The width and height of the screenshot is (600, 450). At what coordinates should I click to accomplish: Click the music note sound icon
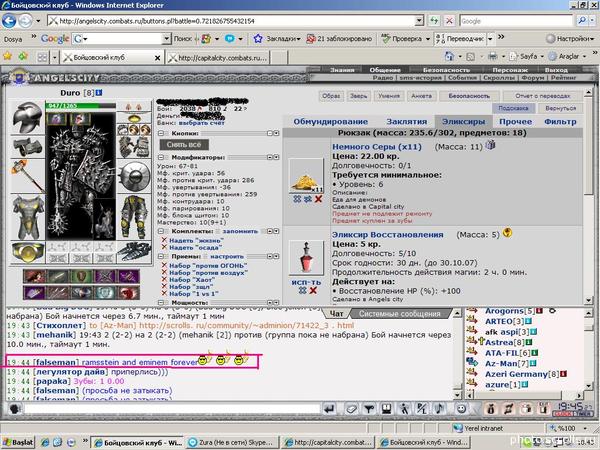[440, 409]
